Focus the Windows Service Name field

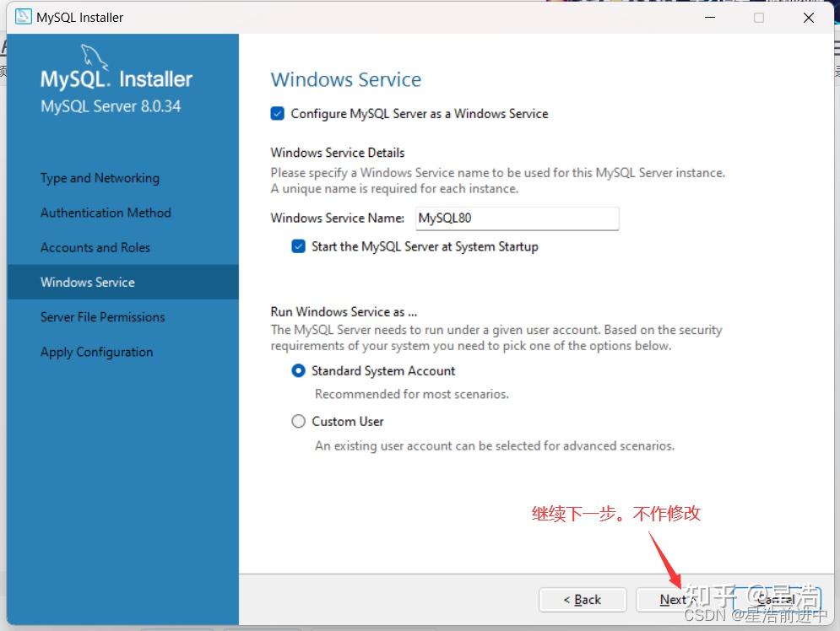[x=517, y=218]
